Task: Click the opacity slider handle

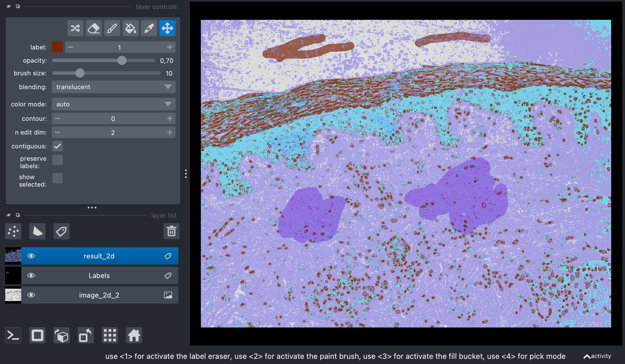Action: (x=122, y=60)
